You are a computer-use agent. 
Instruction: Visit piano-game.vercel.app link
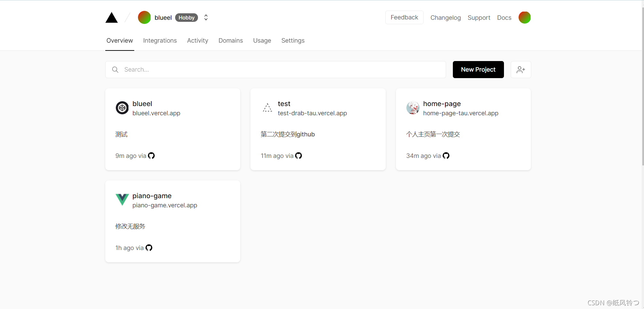(165, 205)
